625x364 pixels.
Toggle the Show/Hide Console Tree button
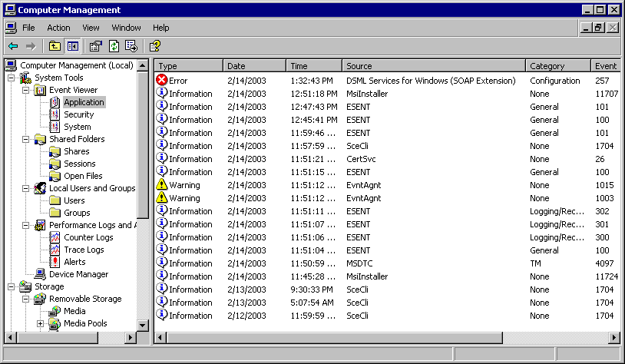click(x=72, y=46)
